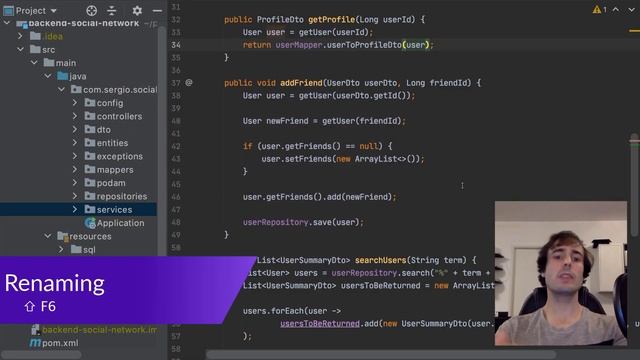
Task: Select the services package icon
Action: (x=90, y=209)
